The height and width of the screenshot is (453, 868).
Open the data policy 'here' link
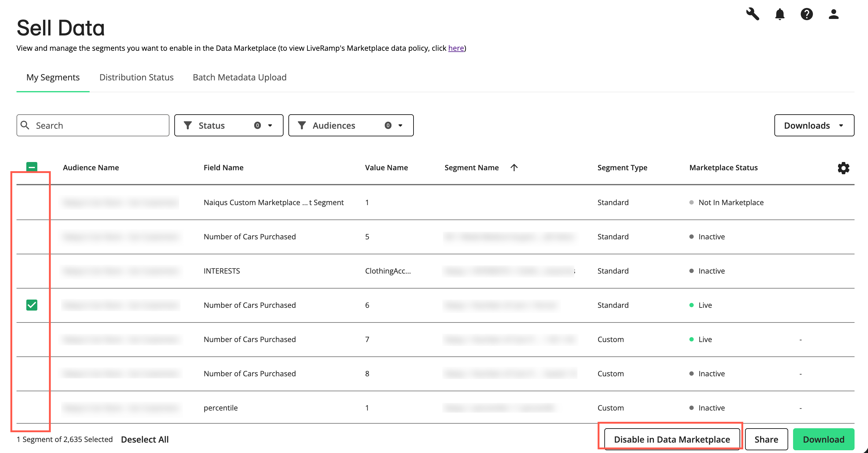tap(456, 48)
